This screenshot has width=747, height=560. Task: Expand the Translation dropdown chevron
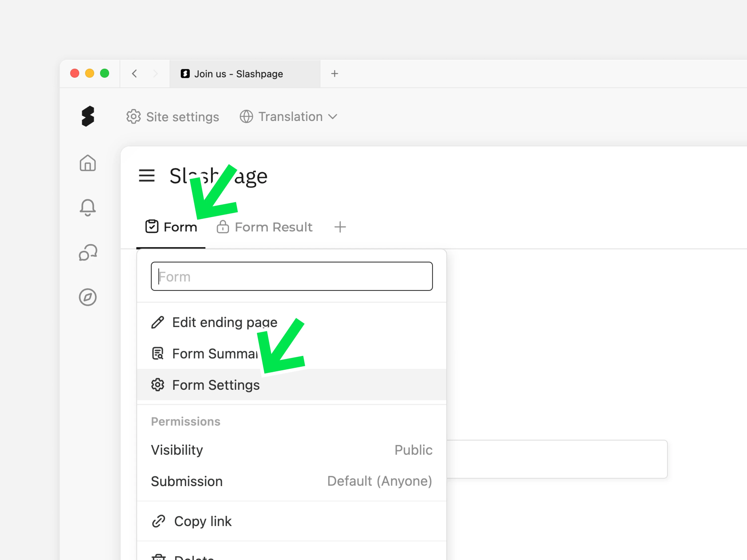click(x=333, y=117)
